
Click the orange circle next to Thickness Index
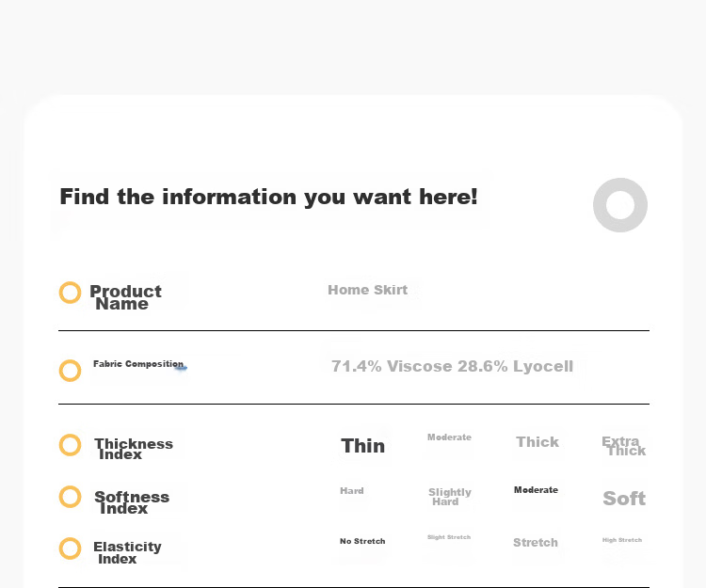(x=71, y=445)
